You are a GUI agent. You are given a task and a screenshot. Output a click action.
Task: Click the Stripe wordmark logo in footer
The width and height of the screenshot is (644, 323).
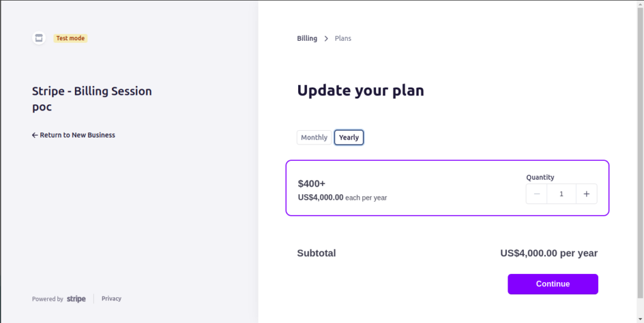[x=76, y=298]
